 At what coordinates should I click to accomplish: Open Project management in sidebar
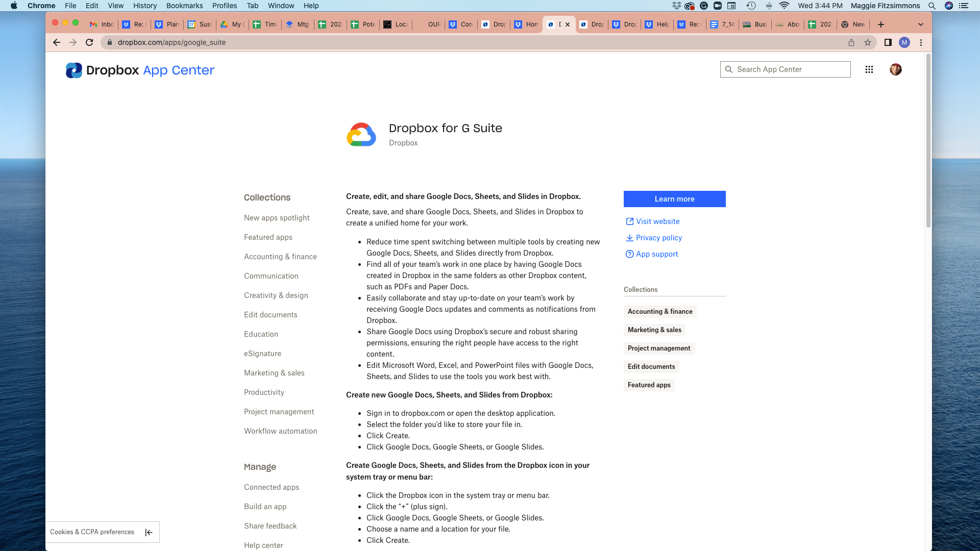[x=279, y=412]
